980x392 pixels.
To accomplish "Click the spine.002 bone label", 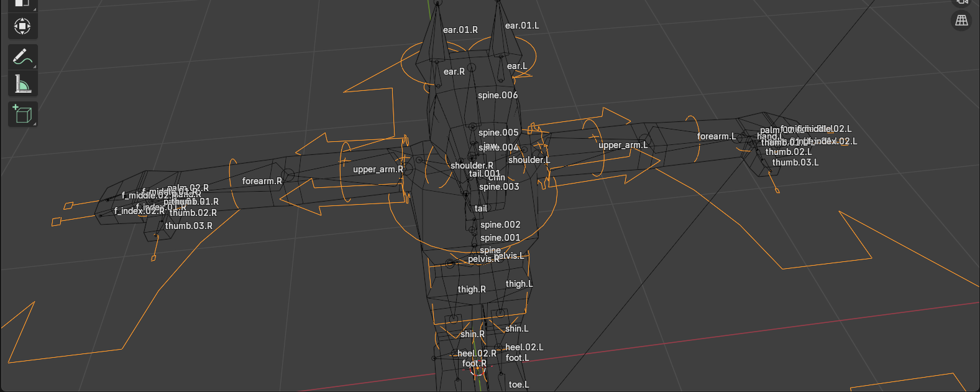I will click(500, 225).
